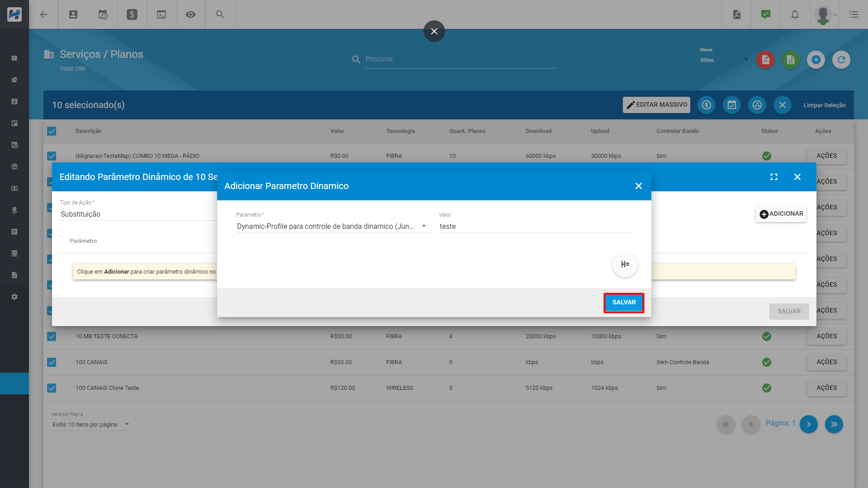Viewport: 868px width, 488px height.
Task: Open the notifications bell
Action: click(795, 14)
